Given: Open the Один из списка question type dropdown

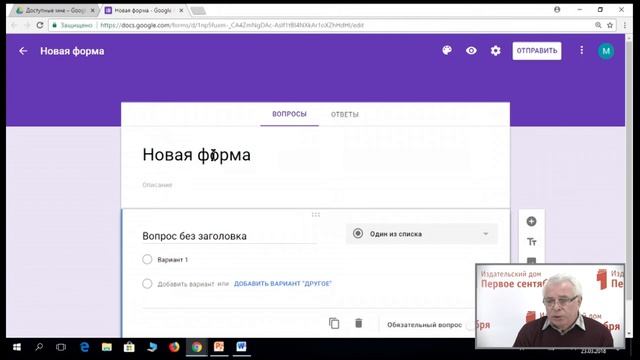Looking at the screenshot, I should tap(422, 234).
